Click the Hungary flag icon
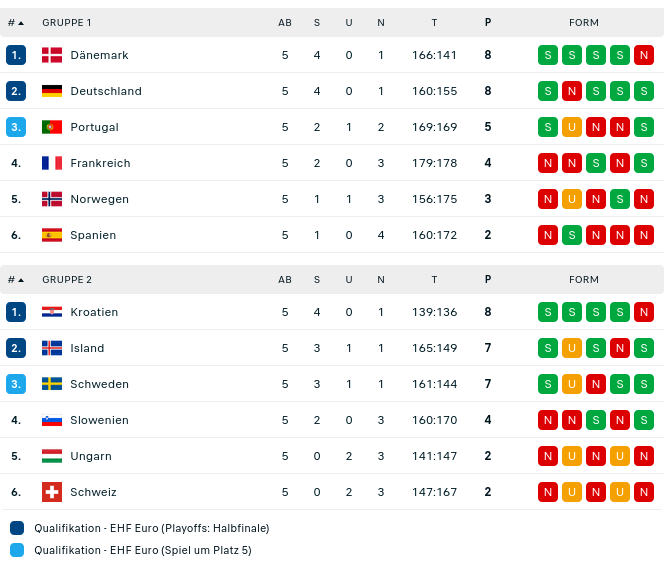This screenshot has height=561, width=664. pos(52,456)
